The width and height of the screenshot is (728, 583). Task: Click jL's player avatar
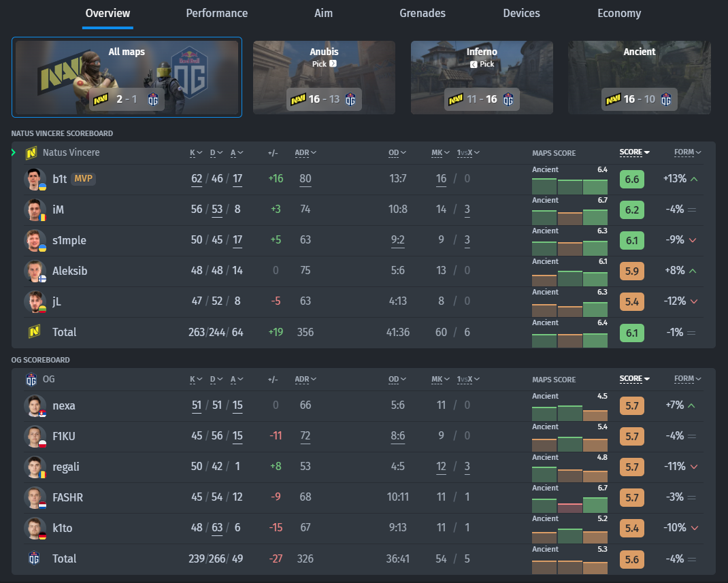(x=35, y=302)
